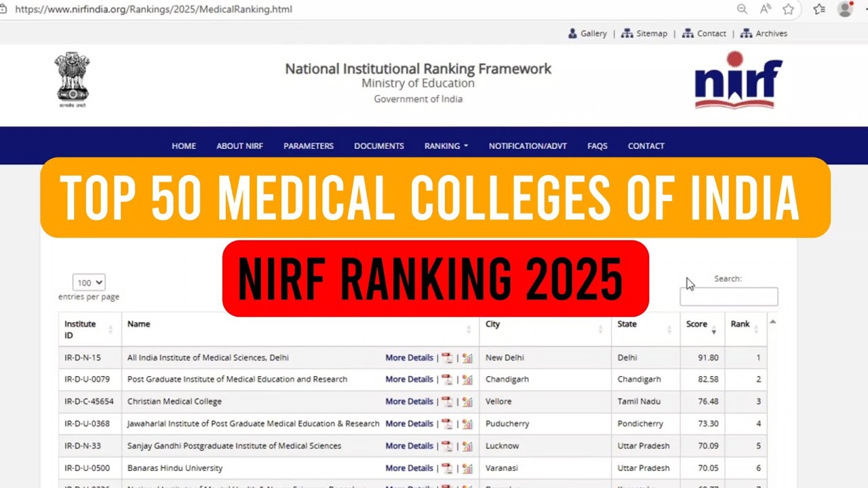Click the browser profile avatar icon
Screen dimensions: 868x488
pyautogui.click(x=845, y=9)
